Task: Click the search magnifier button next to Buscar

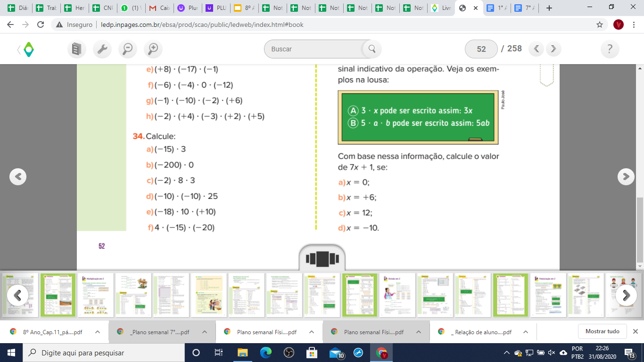Action: click(x=372, y=49)
